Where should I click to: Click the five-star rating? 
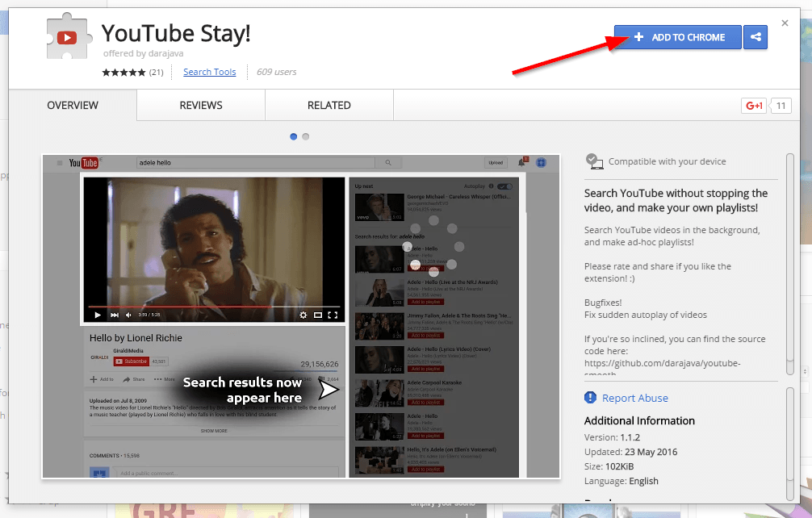click(x=123, y=73)
